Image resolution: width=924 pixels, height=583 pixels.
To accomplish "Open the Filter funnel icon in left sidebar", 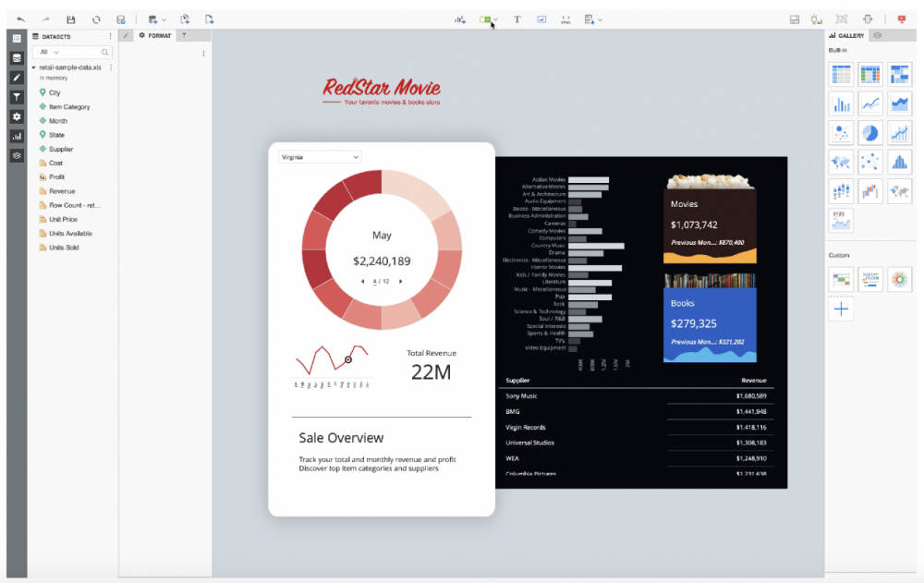I will [17, 97].
